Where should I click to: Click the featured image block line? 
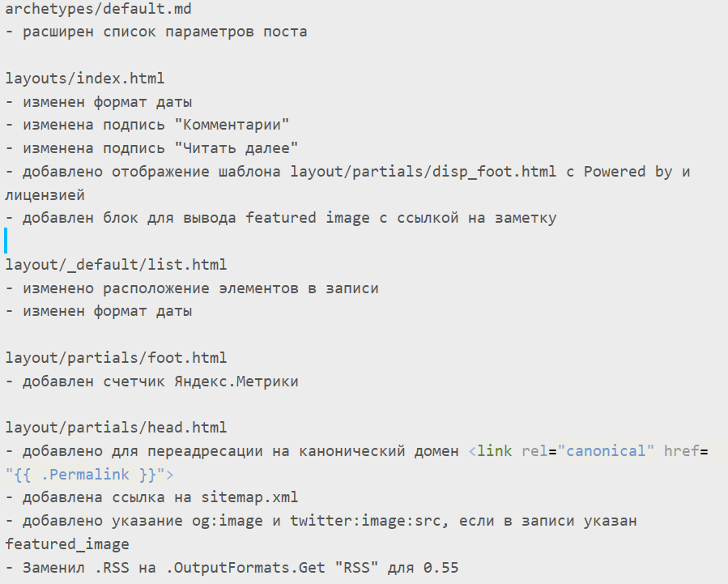281,218
